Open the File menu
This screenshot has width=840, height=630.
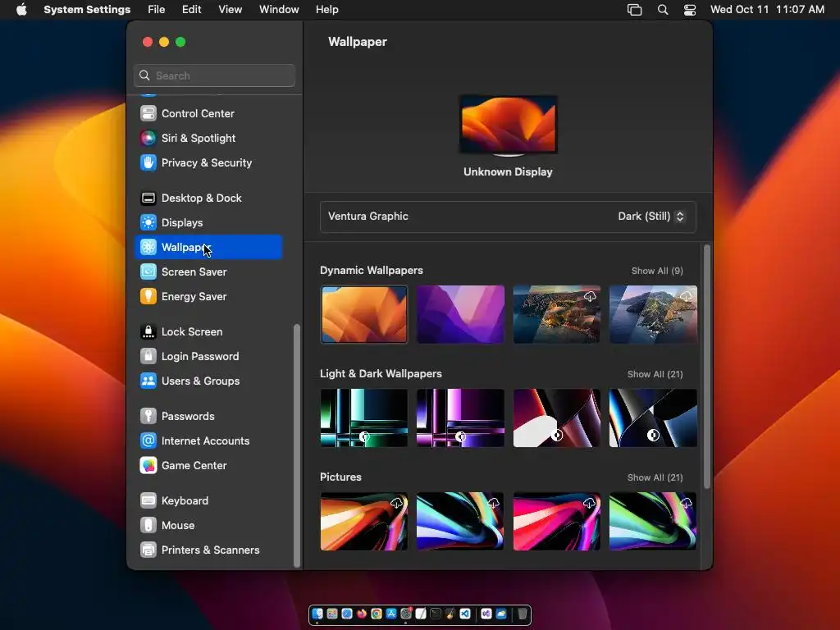(157, 10)
